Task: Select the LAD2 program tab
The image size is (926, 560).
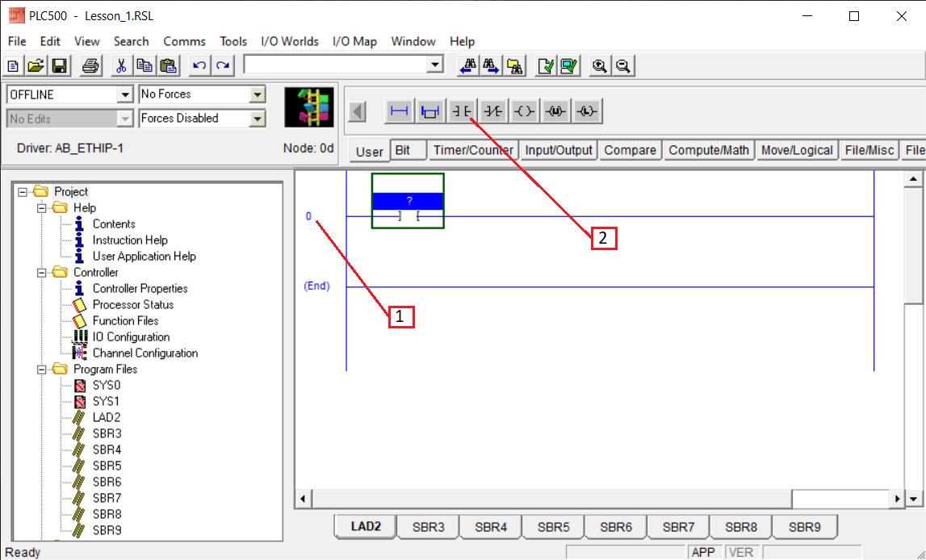Action: coord(366,526)
